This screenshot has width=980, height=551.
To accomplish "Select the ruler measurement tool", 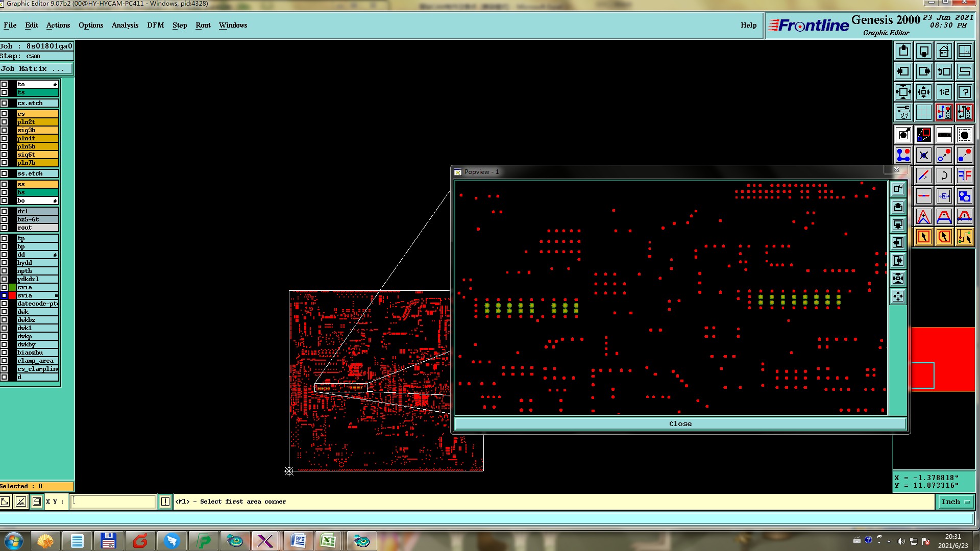I will pos(944,135).
